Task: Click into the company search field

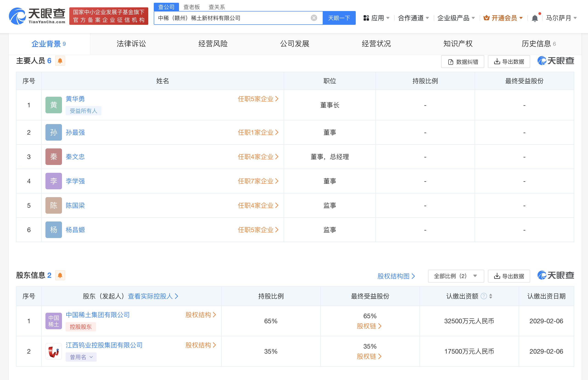Action: tap(232, 18)
